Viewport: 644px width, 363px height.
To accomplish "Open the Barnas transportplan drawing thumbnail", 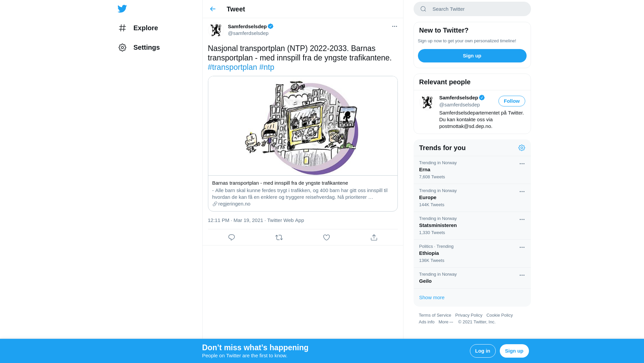I will tap(303, 126).
